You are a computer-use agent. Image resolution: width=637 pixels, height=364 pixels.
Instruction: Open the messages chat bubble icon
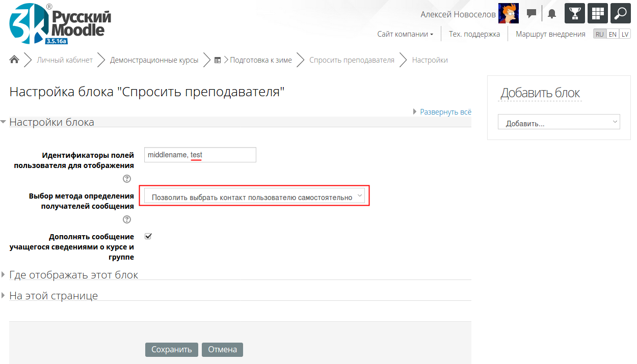pyautogui.click(x=532, y=14)
